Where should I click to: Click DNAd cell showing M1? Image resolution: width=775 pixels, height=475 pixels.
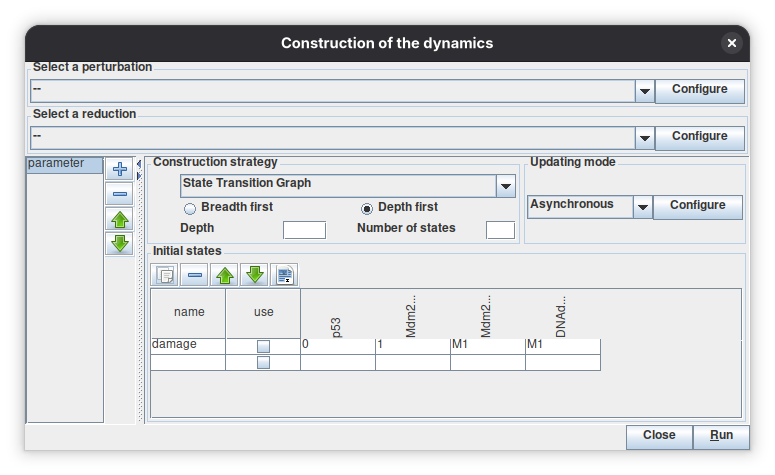pos(563,346)
